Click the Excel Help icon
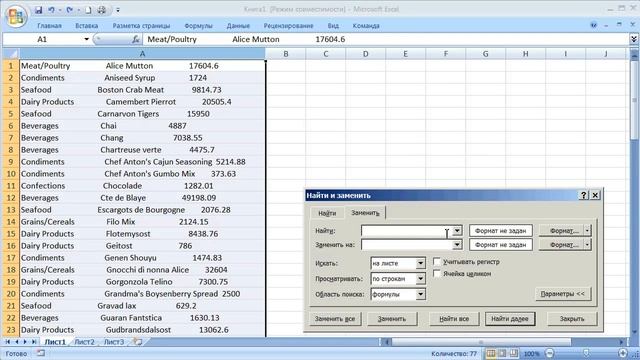Screen dimensions: 640x360 [593, 25]
